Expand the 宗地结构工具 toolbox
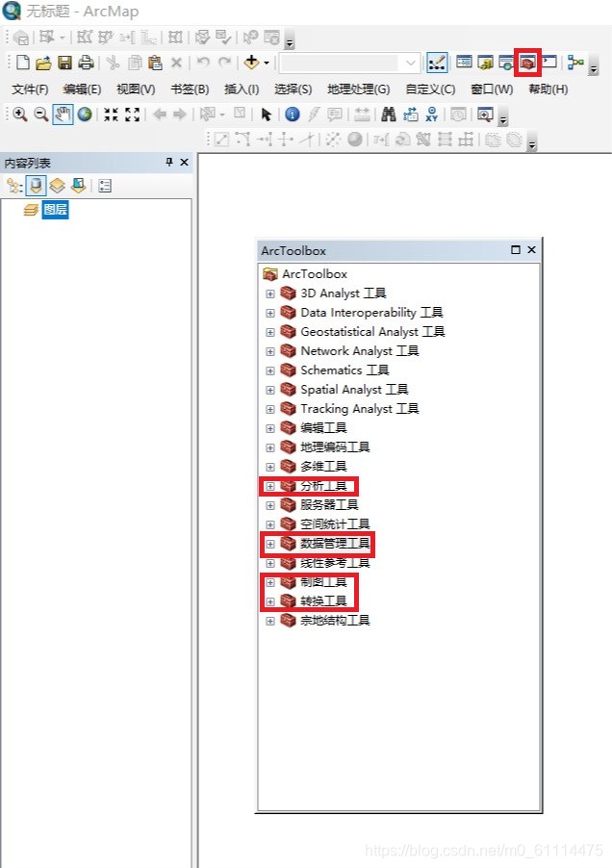The image size is (612, 868). click(270, 621)
